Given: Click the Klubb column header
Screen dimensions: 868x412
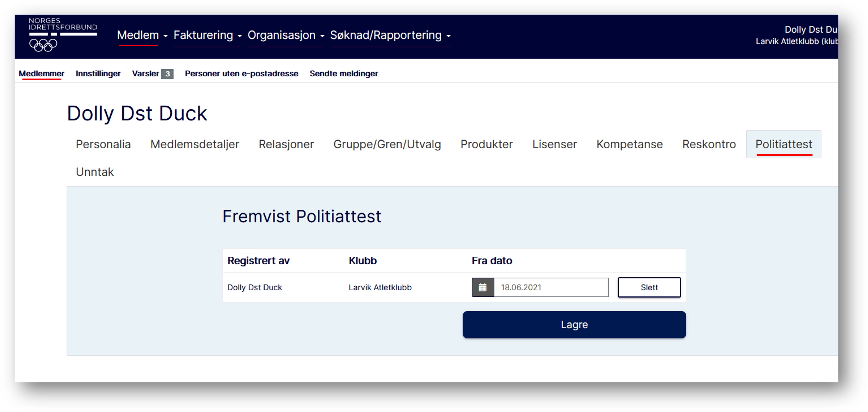Looking at the screenshot, I should point(363,260).
